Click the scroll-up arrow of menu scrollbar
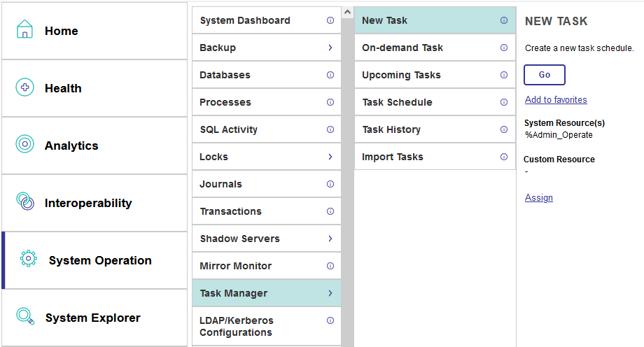The width and height of the screenshot is (644, 347). 347,12
